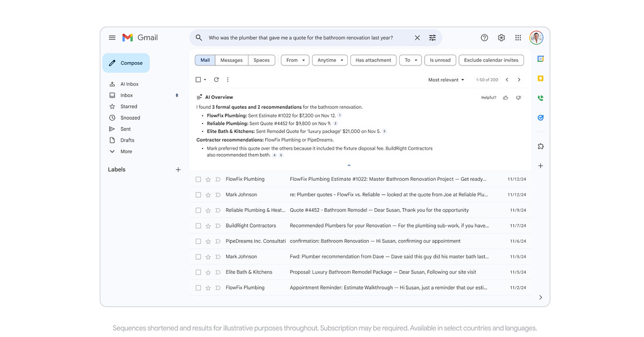Open the Anytime date dropdown

tap(330, 60)
